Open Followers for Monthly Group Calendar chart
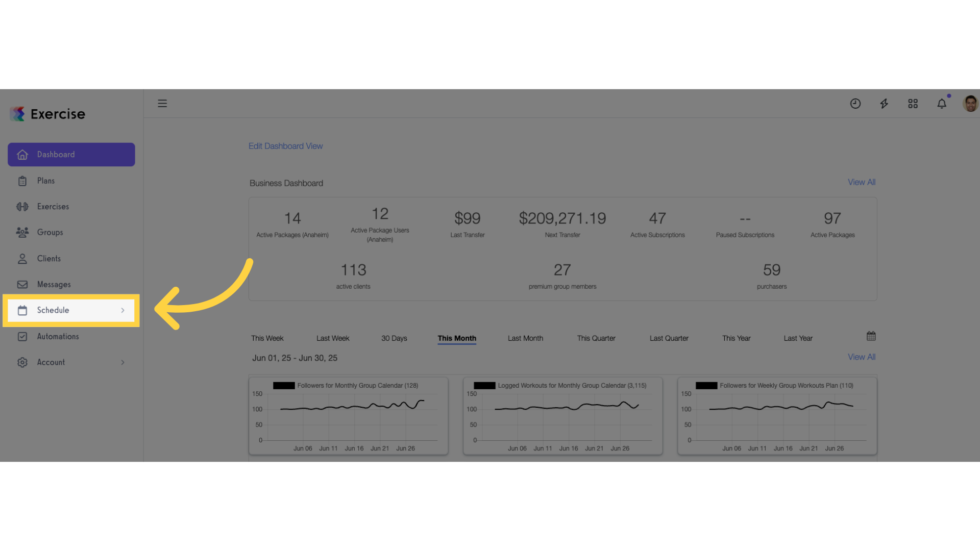Image resolution: width=980 pixels, height=551 pixels. 349,416
